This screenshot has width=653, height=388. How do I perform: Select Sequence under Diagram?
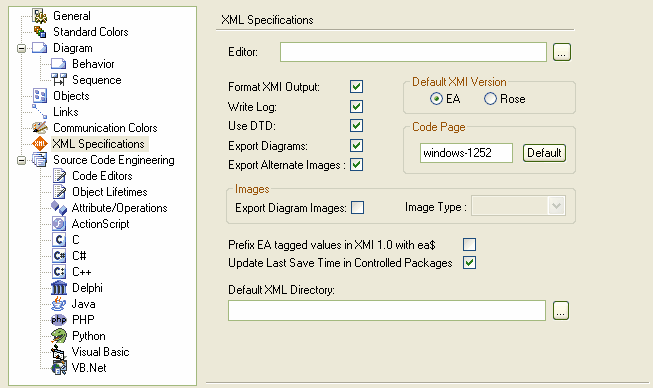click(97, 80)
